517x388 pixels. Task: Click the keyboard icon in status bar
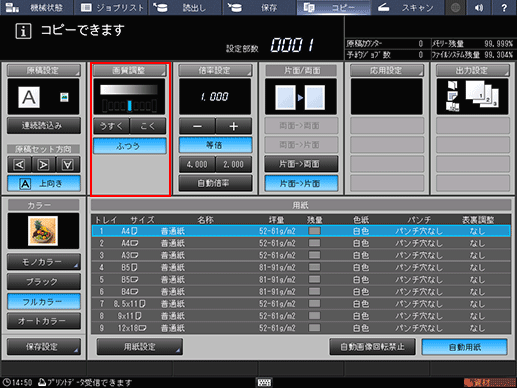(264, 382)
